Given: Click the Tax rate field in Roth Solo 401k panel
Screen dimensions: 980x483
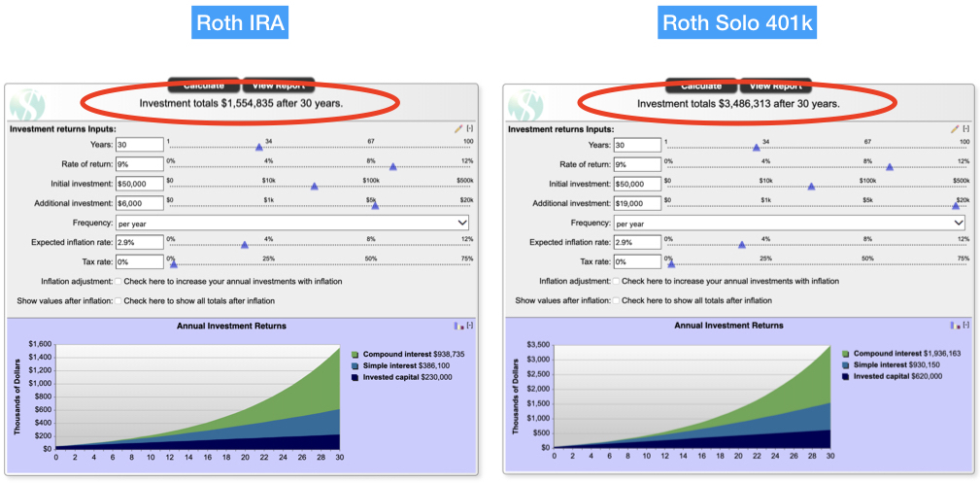Looking at the screenshot, I should click(x=637, y=261).
